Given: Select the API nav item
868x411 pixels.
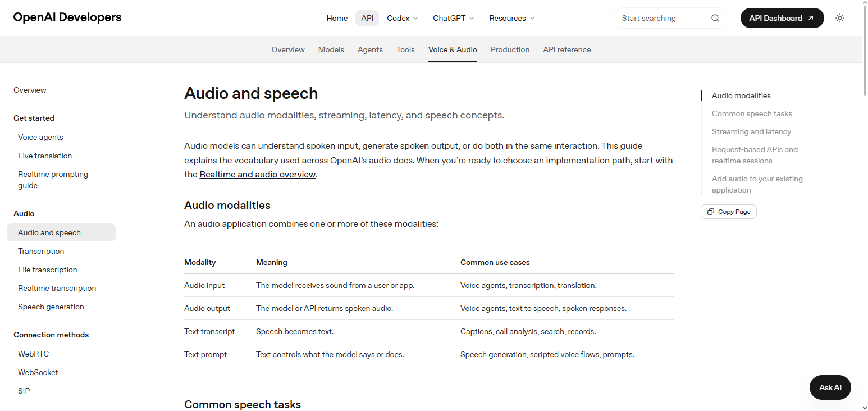Looking at the screenshot, I should (367, 18).
